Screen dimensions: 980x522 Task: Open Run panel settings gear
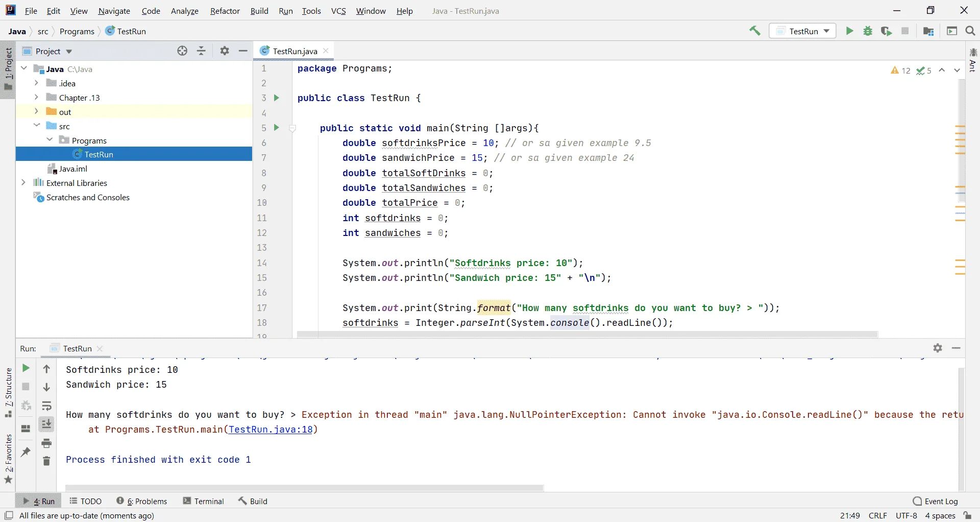point(938,348)
